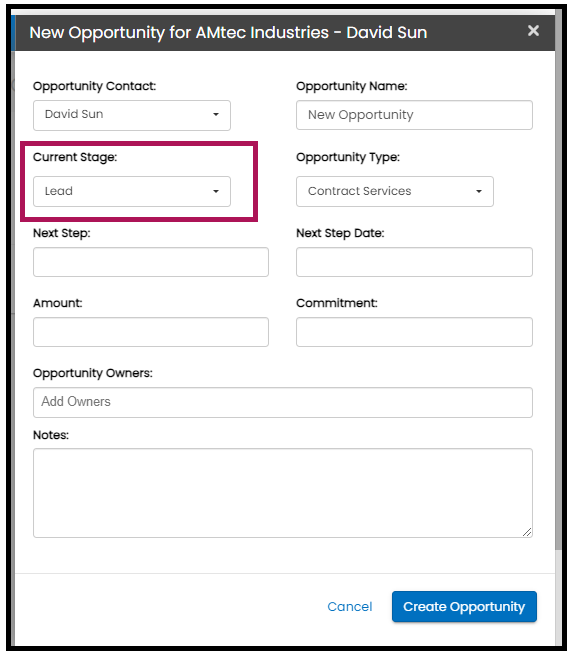Click the Cancel link
This screenshot has height=654, width=569.
[350, 606]
